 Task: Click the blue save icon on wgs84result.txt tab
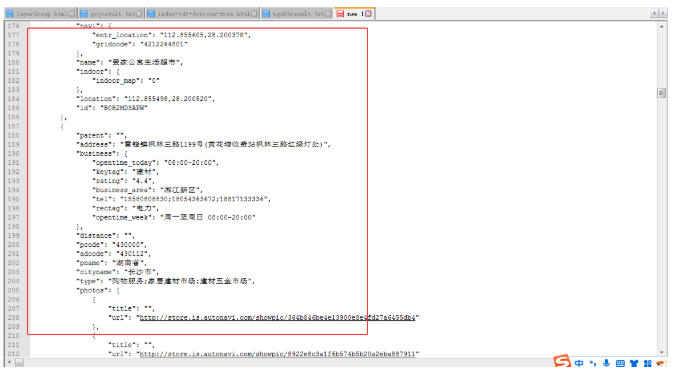tap(266, 14)
